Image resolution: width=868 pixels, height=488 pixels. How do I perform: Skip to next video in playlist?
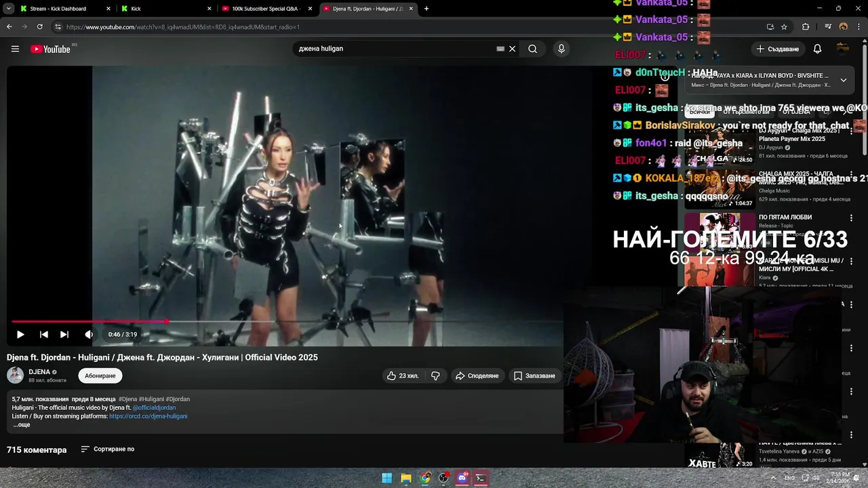tap(64, 334)
